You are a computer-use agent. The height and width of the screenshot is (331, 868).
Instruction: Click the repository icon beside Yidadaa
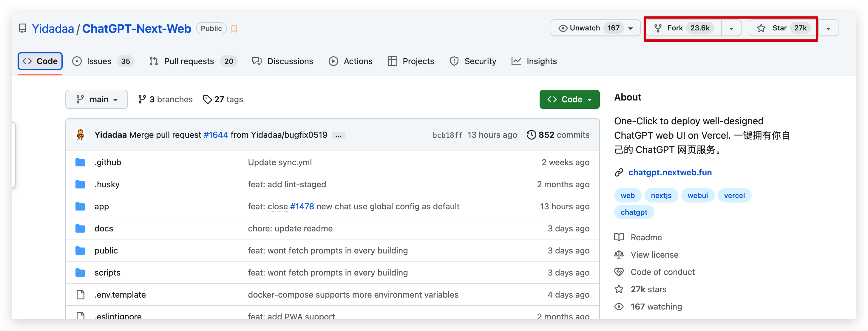22,29
